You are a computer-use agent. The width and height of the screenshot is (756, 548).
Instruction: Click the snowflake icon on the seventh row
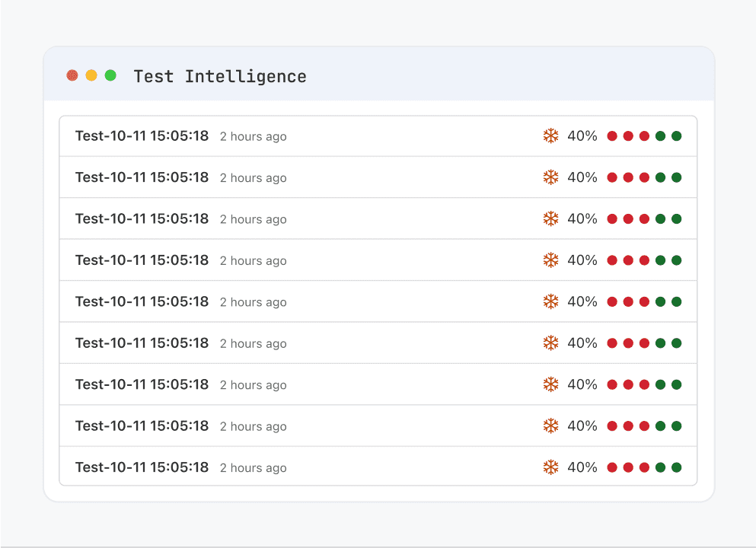coord(550,384)
